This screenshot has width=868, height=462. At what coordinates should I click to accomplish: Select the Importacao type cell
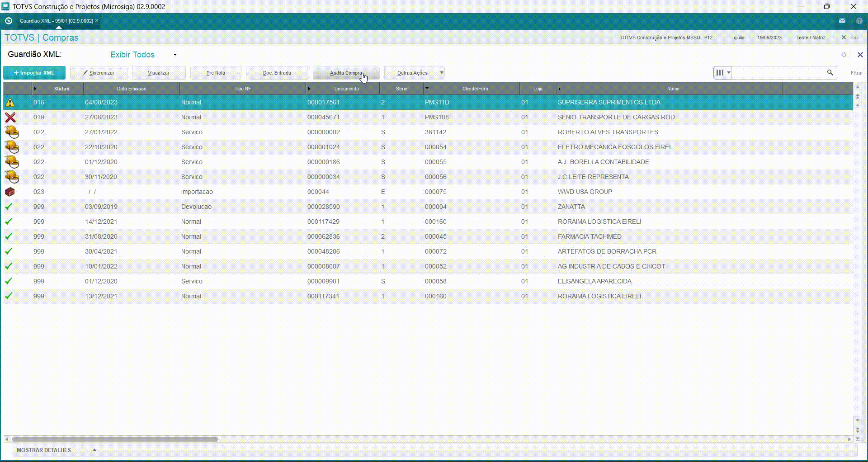tap(197, 192)
